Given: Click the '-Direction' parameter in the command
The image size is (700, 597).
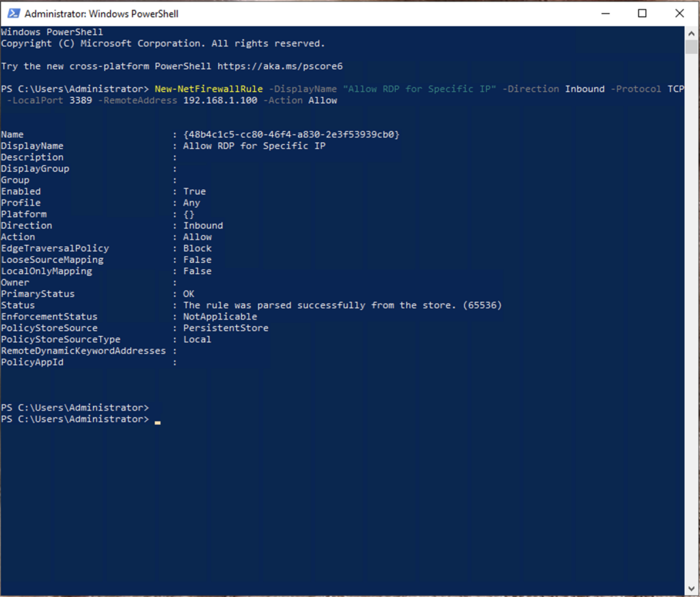Looking at the screenshot, I should tap(530, 89).
